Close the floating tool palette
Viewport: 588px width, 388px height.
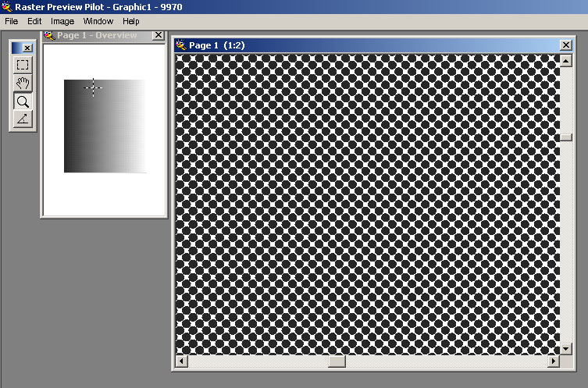[27, 48]
